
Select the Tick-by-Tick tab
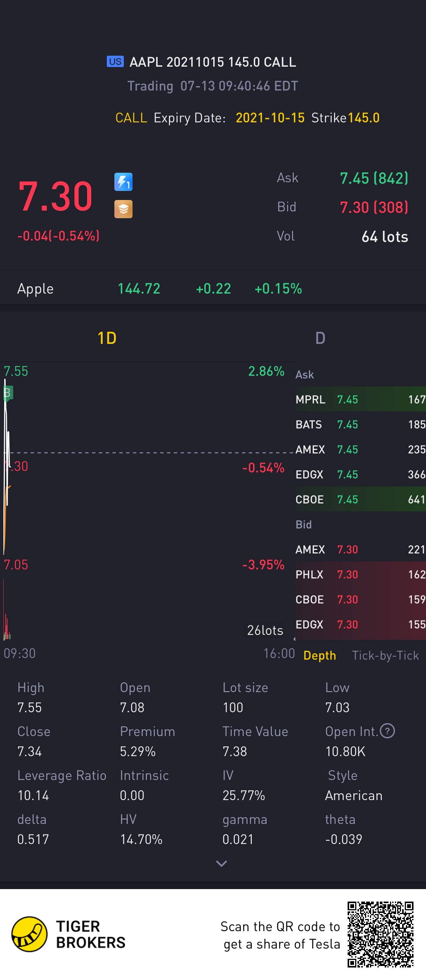[385, 655]
